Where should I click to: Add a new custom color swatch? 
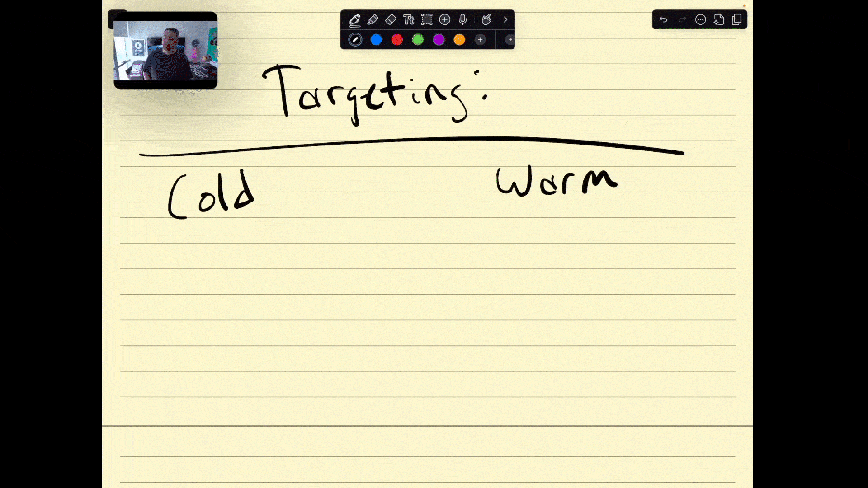[x=480, y=40]
